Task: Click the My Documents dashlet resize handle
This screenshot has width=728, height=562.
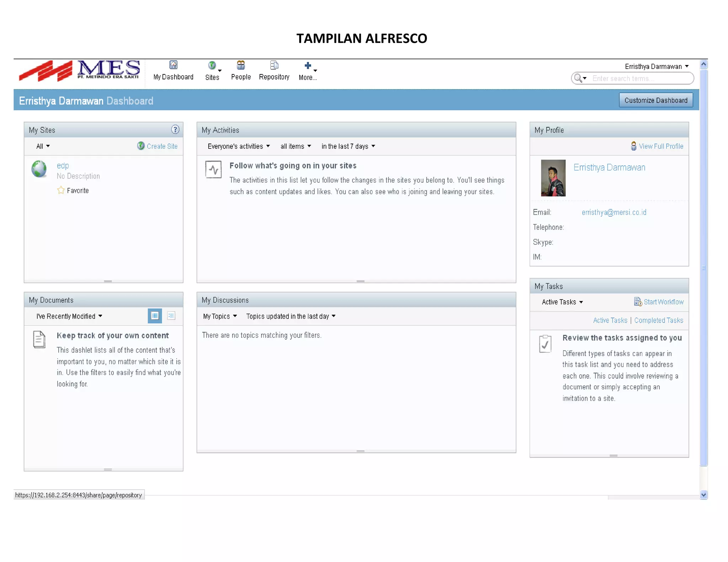Action: pyautogui.click(x=108, y=469)
